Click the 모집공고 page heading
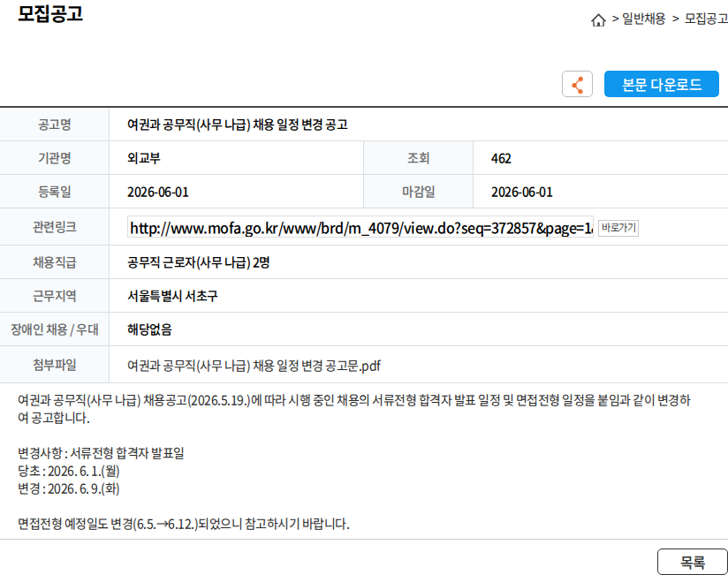728x575 pixels. coord(50,13)
